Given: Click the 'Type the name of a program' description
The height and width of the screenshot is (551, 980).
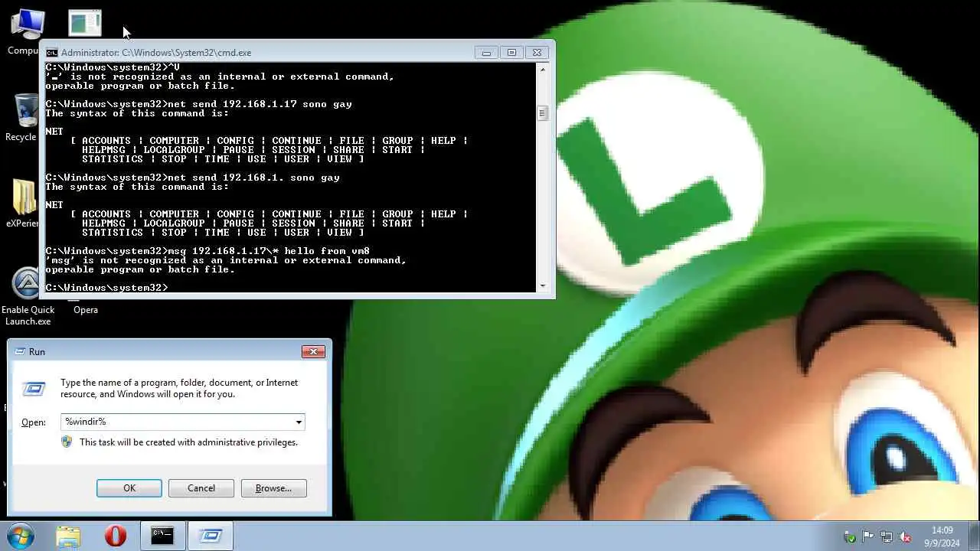Looking at the screenshot, I should (x=179, y=389).
